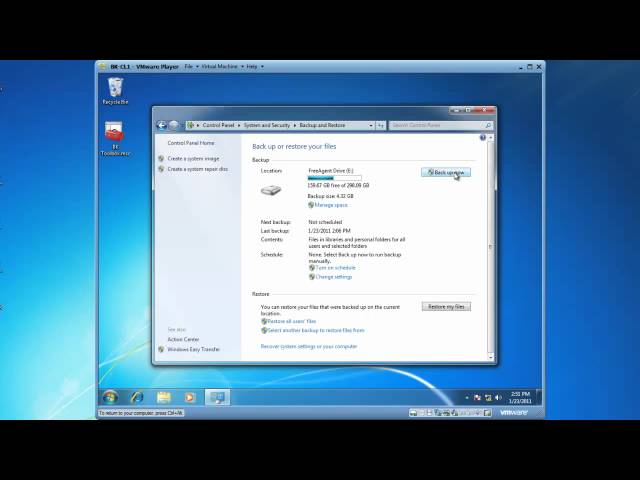Image resolution: width=640 pixels, height=480 pixels.
Task: Click the Restore my files button
Action: pos(446,307)
